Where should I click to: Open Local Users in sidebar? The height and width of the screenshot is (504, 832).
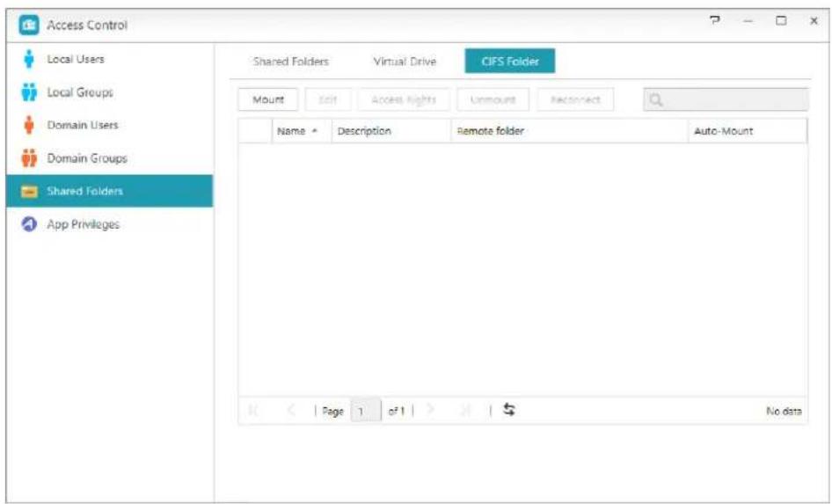click(x=109, y=60)
